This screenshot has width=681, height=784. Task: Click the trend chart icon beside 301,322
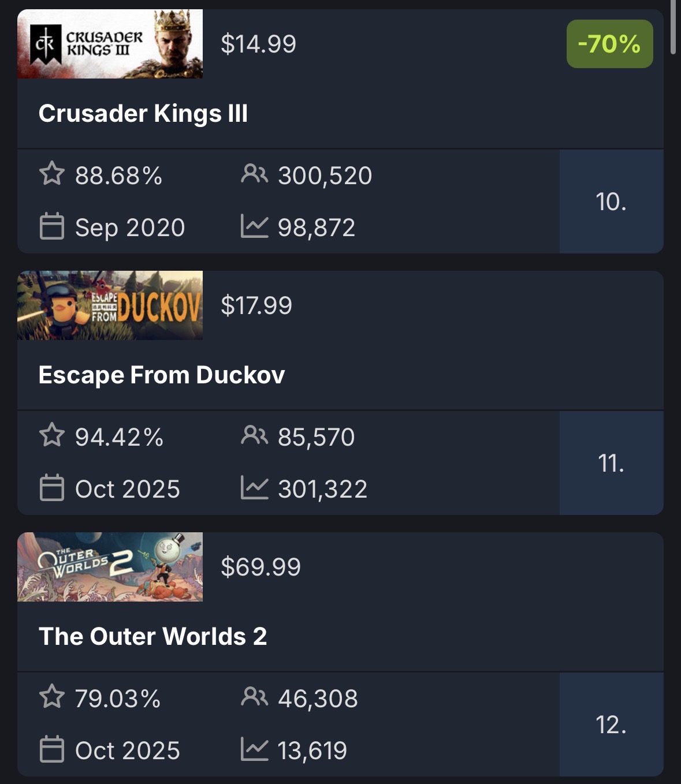pyautogui.click(x=254, y=488)
